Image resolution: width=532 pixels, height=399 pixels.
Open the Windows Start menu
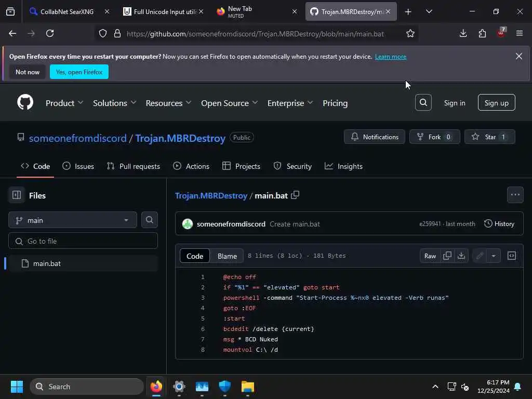point(17,387)
